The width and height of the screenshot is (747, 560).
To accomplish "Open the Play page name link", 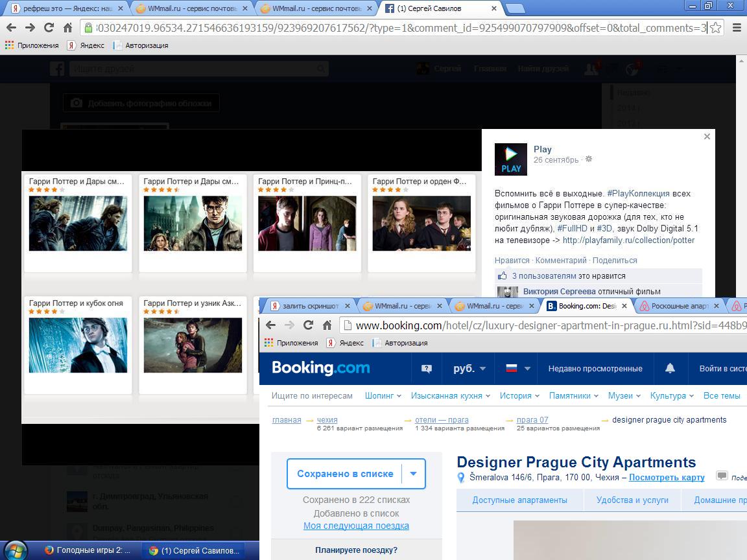I will (x=542, y=149).
